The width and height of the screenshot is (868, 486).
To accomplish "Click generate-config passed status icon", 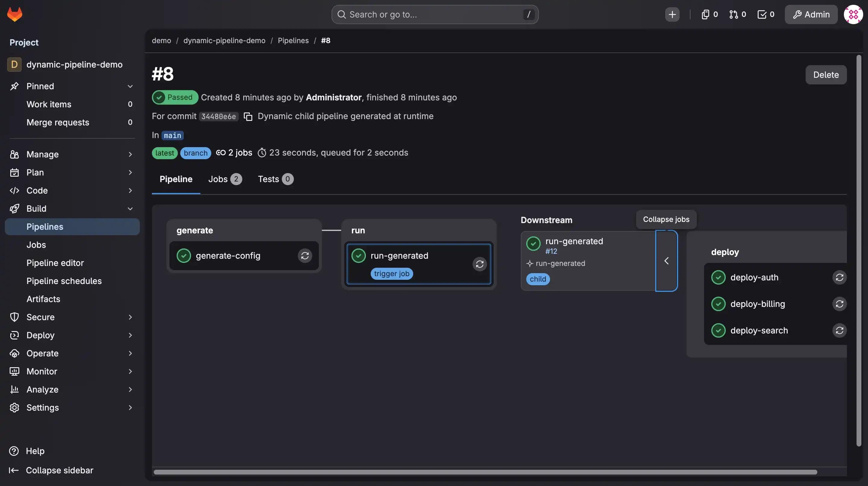I will click(184, 256).
